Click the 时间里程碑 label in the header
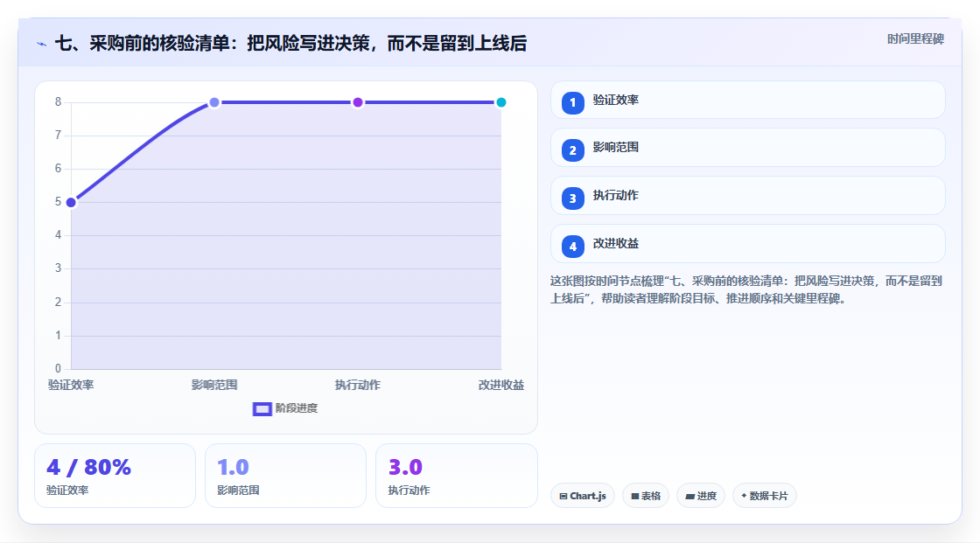Viewport: 980px width, 543px height. coord(915,38)
